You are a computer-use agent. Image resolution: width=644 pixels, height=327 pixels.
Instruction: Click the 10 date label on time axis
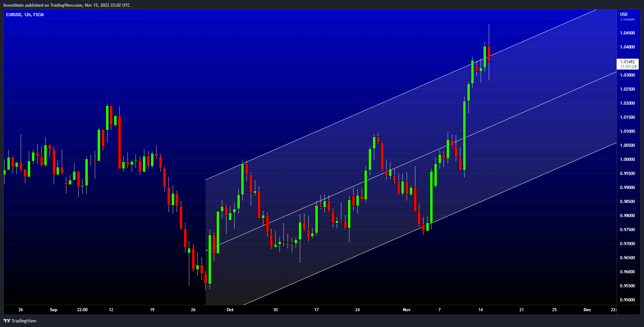coord(275,310)
